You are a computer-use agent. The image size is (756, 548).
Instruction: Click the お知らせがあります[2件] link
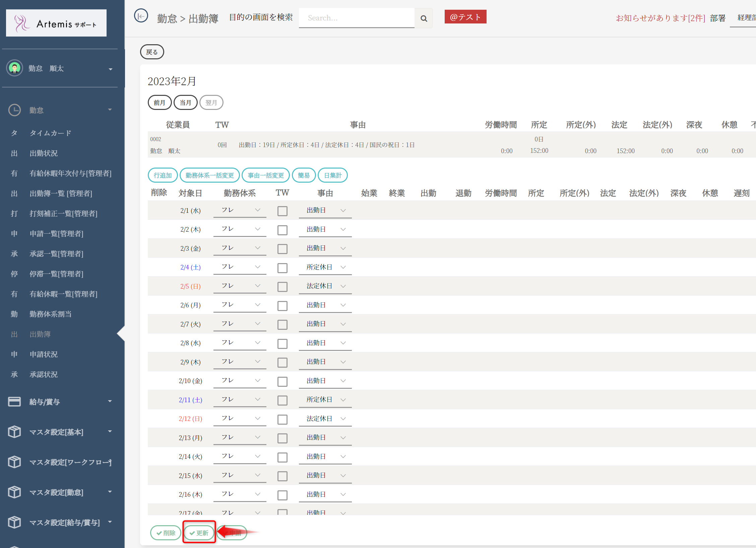[x=660, y=18]
